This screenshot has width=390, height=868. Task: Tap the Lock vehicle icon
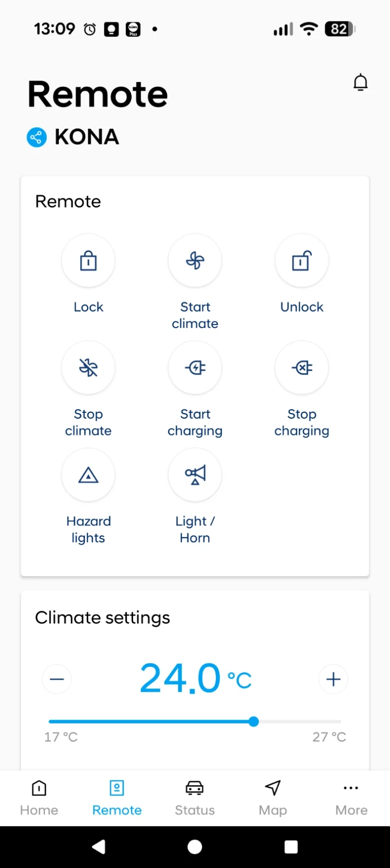coord(88,261)
